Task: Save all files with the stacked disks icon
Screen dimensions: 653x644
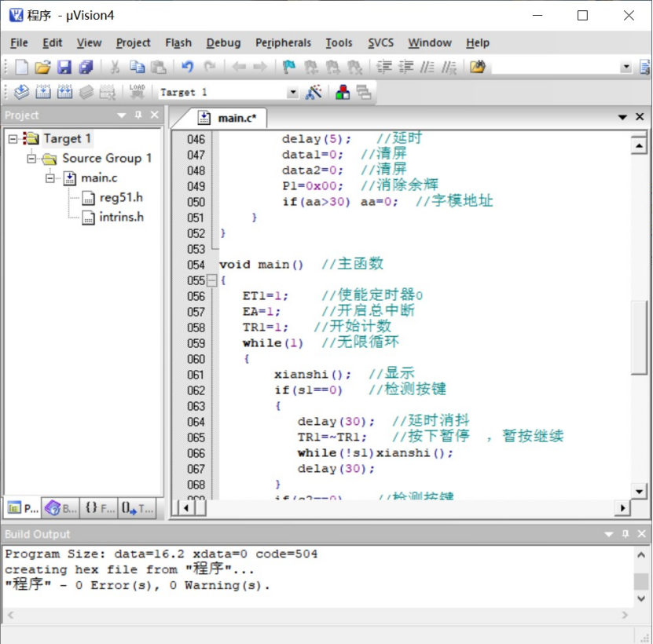Action: coord(86,67)
